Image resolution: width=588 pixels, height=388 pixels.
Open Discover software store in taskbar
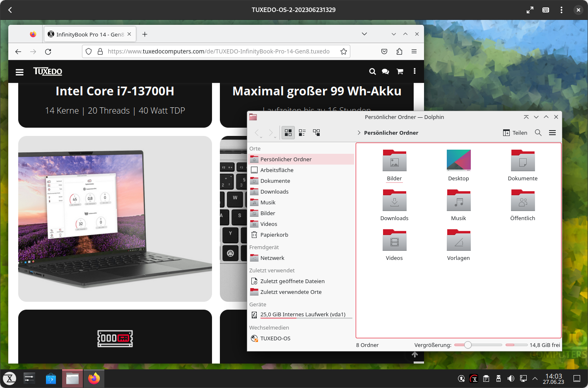[51, 378]
